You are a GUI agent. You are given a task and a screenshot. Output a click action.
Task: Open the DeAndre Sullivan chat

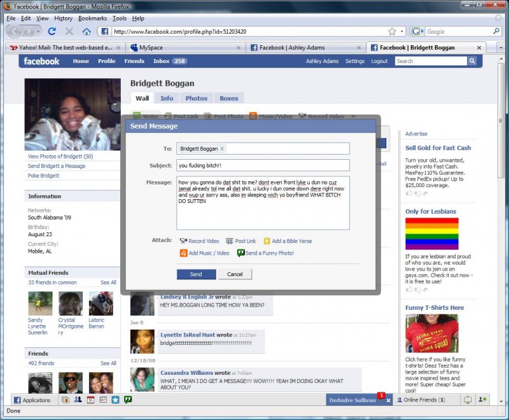click(x=352, y=400)
